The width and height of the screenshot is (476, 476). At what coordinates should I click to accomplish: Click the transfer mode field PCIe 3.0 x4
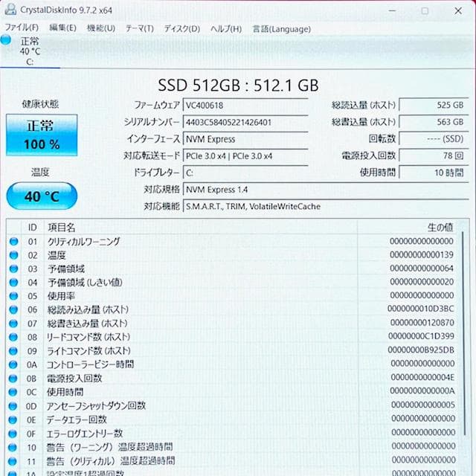pos(245,156)
